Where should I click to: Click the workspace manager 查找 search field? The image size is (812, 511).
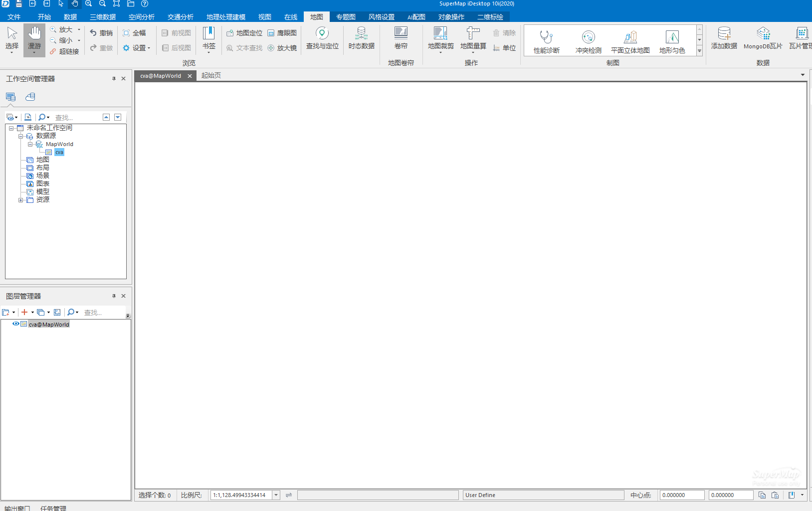click(x=76, y=118)
